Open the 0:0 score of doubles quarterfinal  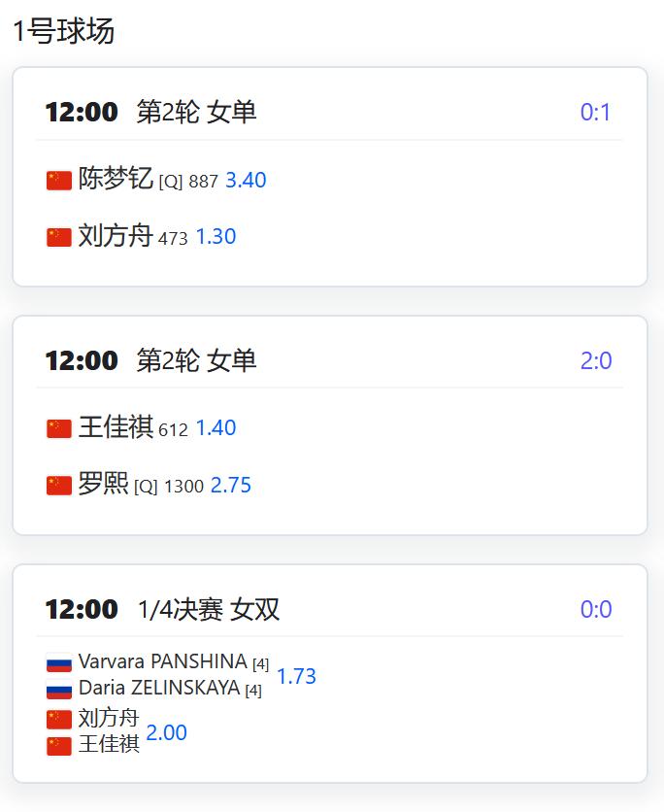point(596,610)
